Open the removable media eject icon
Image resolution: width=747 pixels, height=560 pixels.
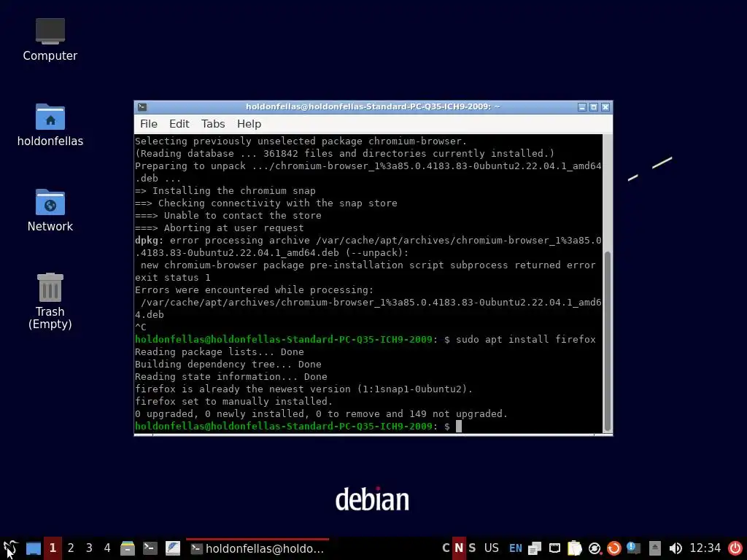[654, 548]
